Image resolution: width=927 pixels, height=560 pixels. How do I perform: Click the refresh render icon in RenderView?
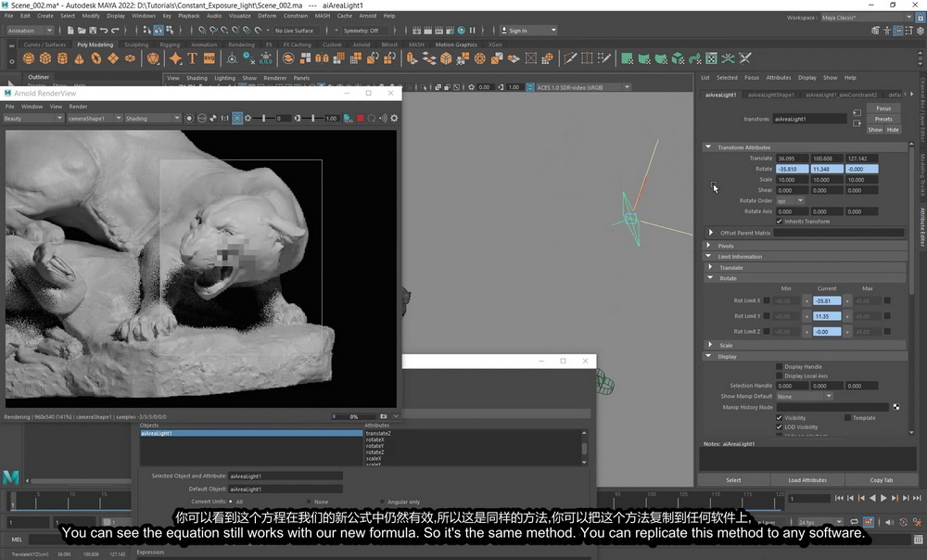tap(372, 119)
